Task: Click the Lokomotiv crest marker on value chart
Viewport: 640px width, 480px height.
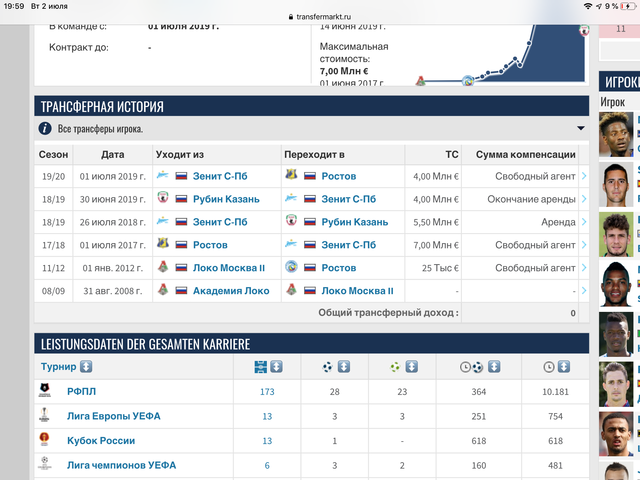Action: 420,81
